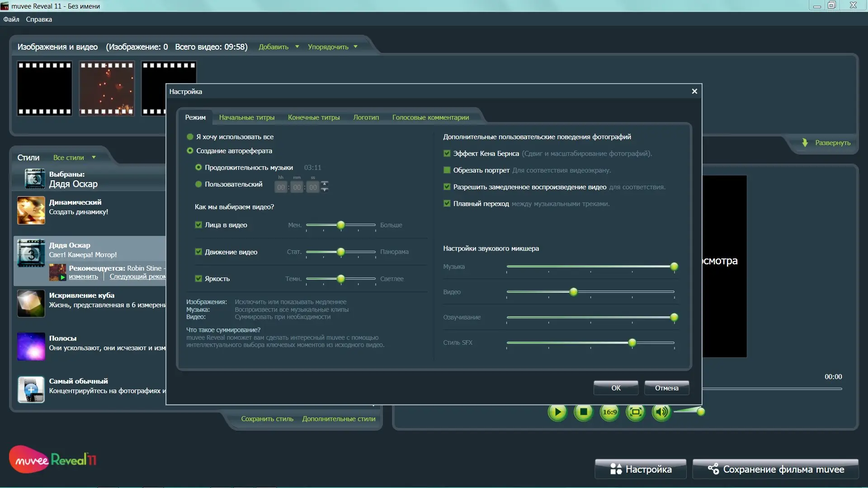Switch to Начальные титры tab

coord(247,117)
